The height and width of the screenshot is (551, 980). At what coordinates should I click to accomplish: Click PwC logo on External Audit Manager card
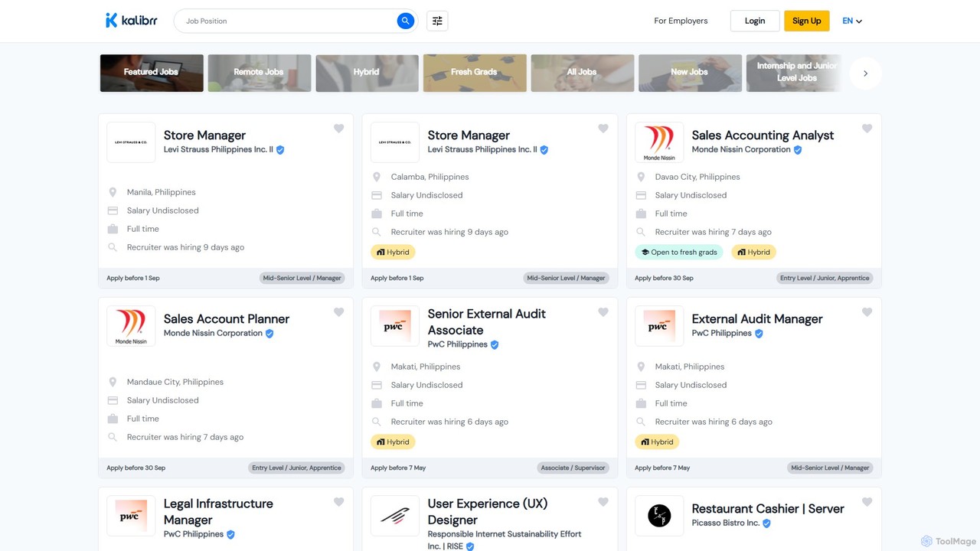pyautogui.click(x=659, y=326)
